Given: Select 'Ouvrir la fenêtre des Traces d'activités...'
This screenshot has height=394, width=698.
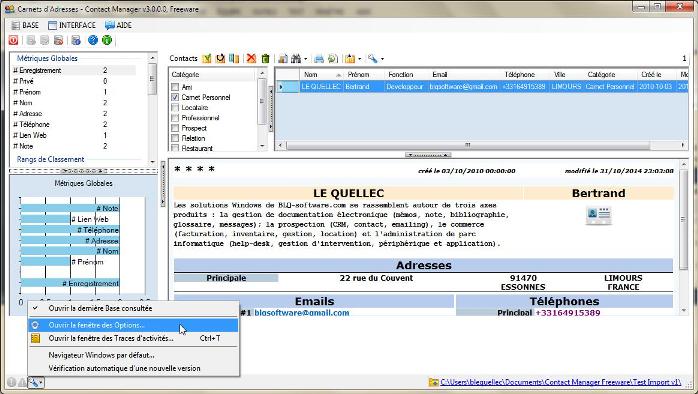Looking at the screenshot, I should pyautogui.click(x=134, y=338).
